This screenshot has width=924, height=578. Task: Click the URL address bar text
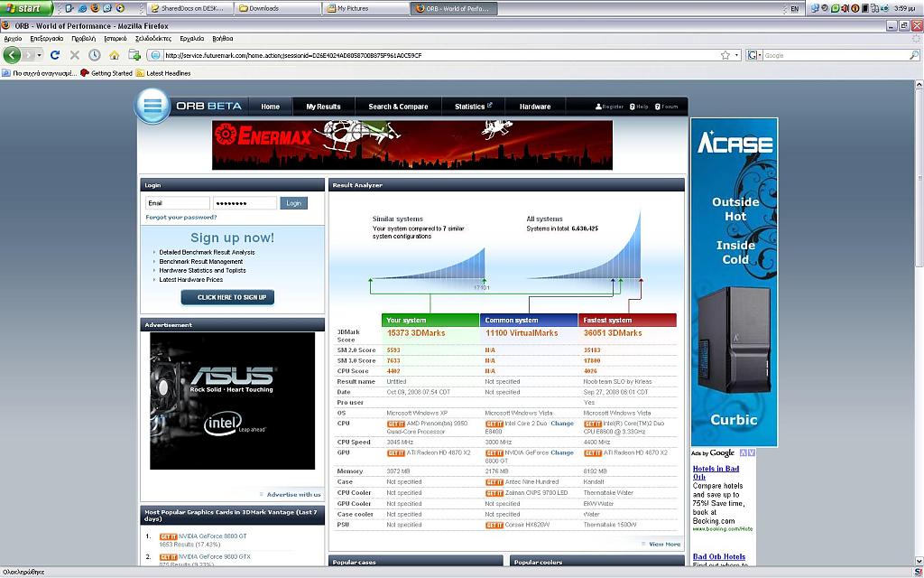(x=293, y=55)
